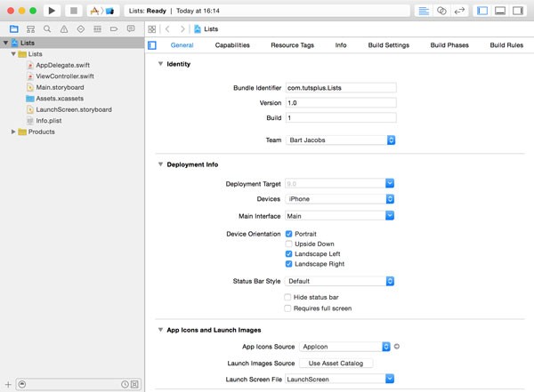Collapse the Identity section

(x=160, y=64)
